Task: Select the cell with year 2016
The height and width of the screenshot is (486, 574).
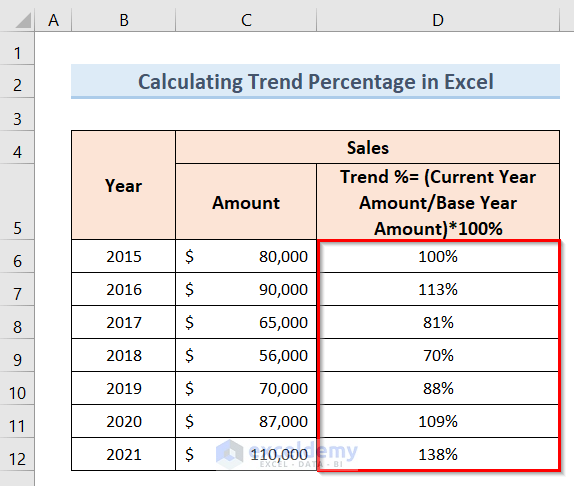Action: tap(123, 289)
